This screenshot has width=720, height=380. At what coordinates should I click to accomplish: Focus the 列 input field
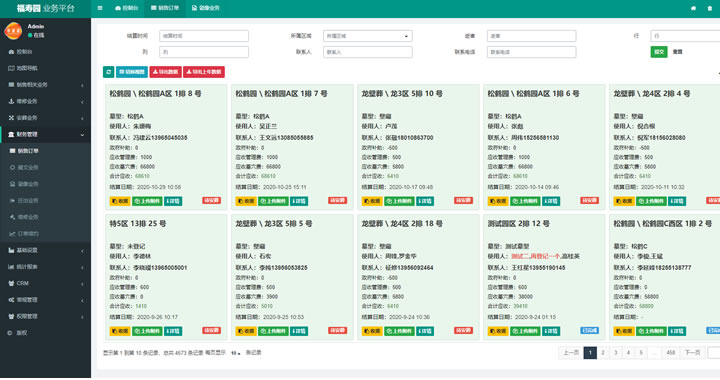(204, 52)
